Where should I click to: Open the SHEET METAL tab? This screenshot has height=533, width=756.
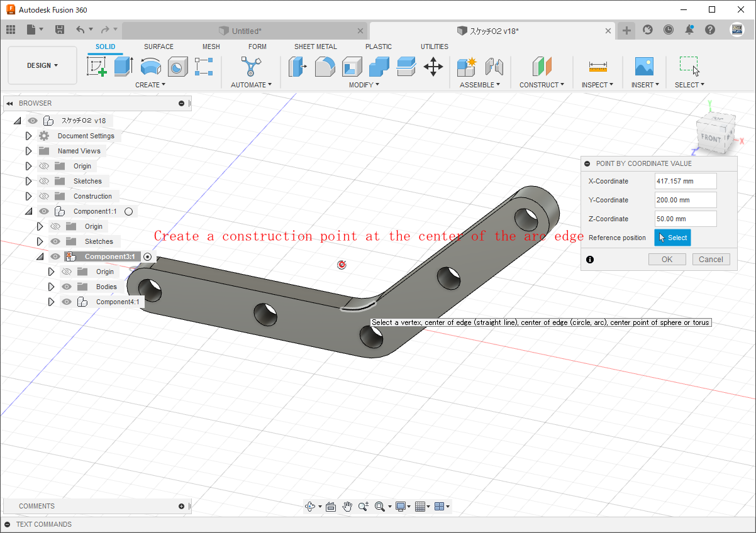(315, 47)
